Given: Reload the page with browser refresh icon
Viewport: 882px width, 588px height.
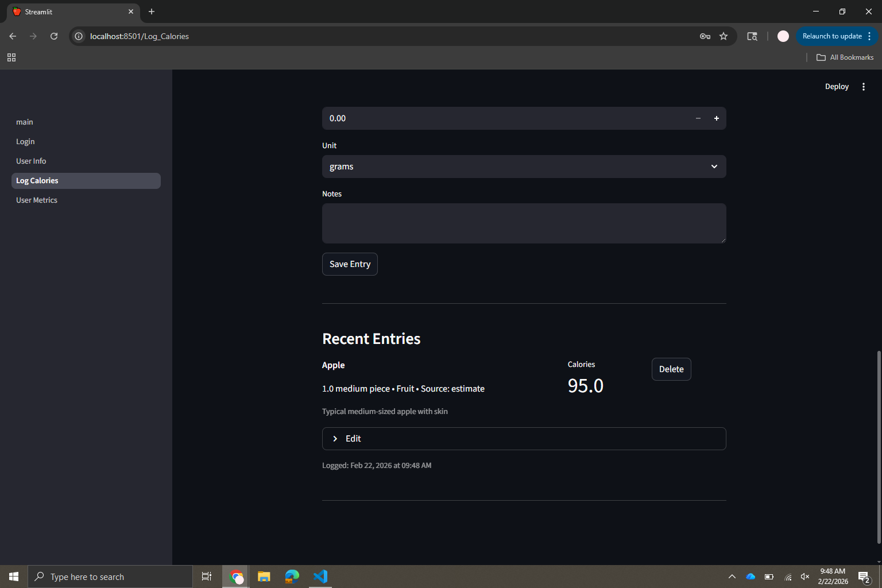Looking at the screenshot, I should pos(54,36).
